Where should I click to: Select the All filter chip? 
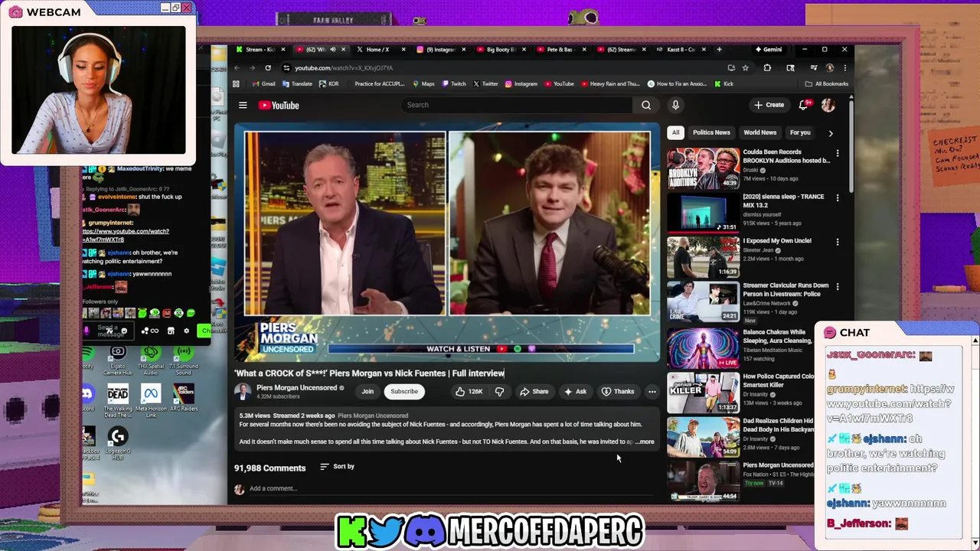[675, 132]
